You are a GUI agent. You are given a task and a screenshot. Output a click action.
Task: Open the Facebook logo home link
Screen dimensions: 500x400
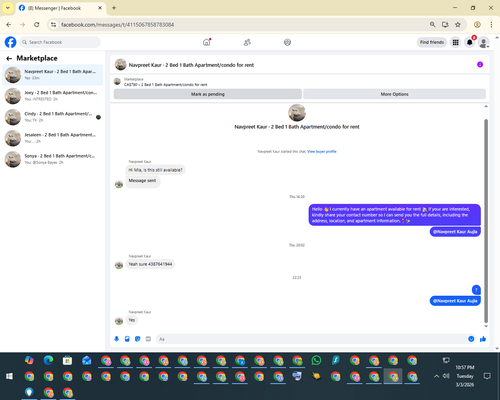point(10,42)
